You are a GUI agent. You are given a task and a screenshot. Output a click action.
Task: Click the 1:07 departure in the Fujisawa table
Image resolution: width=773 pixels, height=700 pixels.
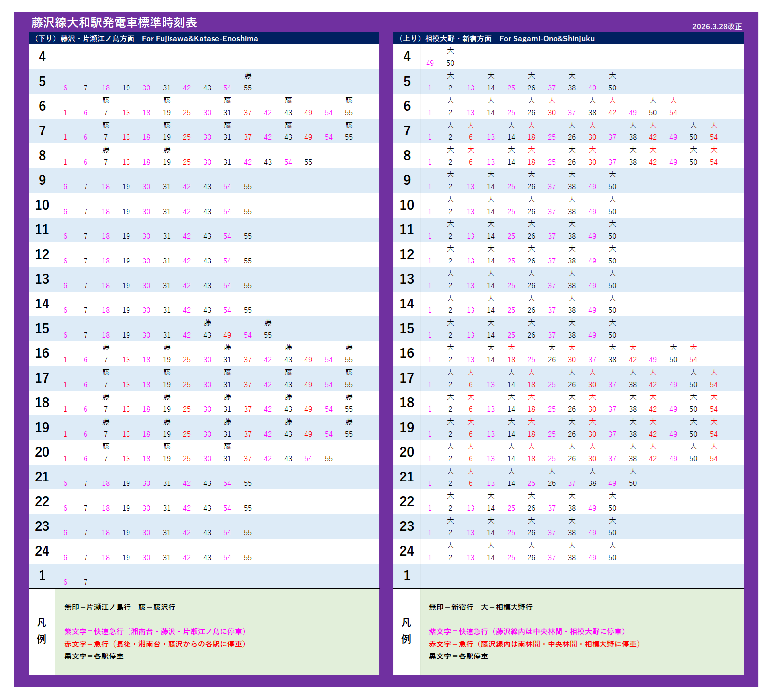click(x=86, y=582)
